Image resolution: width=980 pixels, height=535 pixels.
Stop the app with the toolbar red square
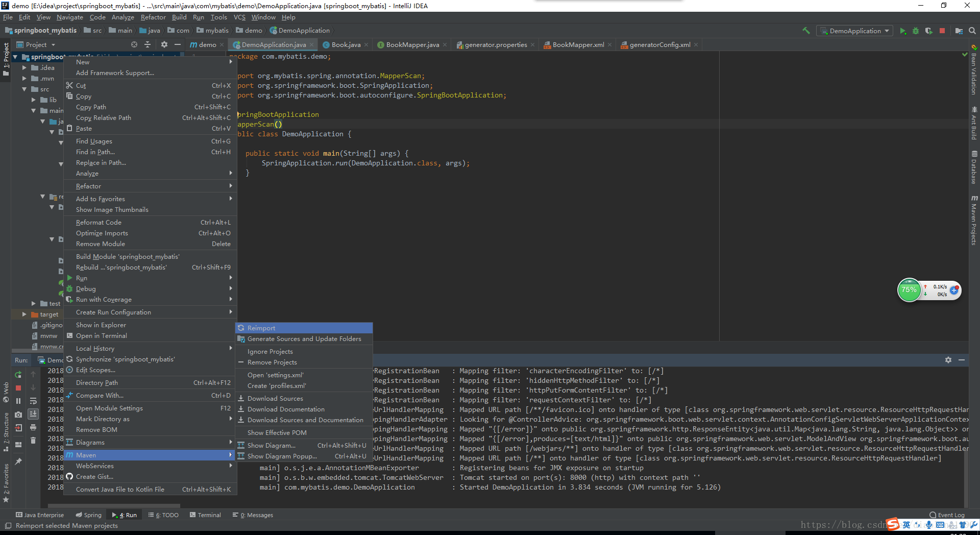click(942, 31)
